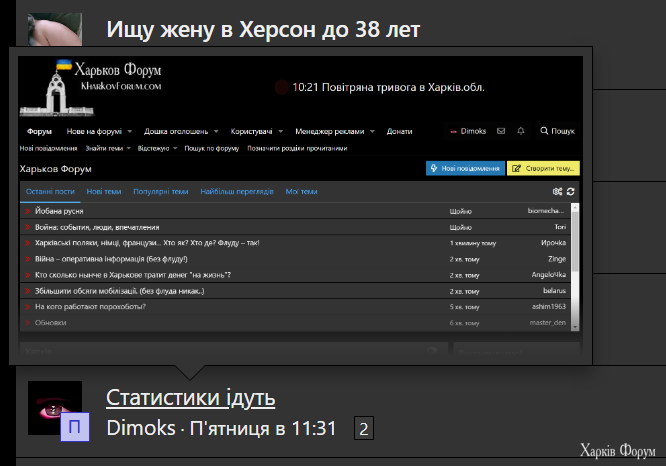Screen dimensions: 666x466
Task: Open the notifications bell icon
Action: click(521, 131)
